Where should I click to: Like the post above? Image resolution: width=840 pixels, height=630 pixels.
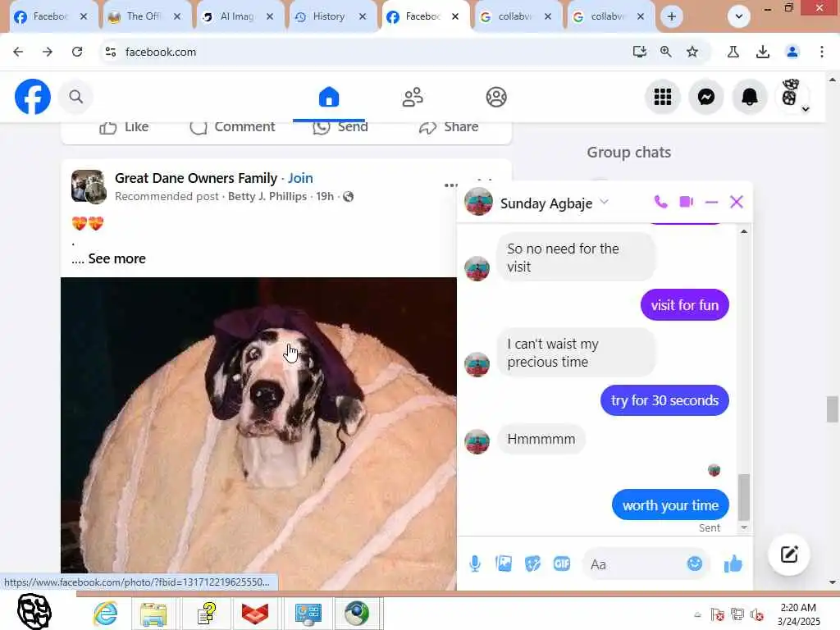(x=124, y=127)
